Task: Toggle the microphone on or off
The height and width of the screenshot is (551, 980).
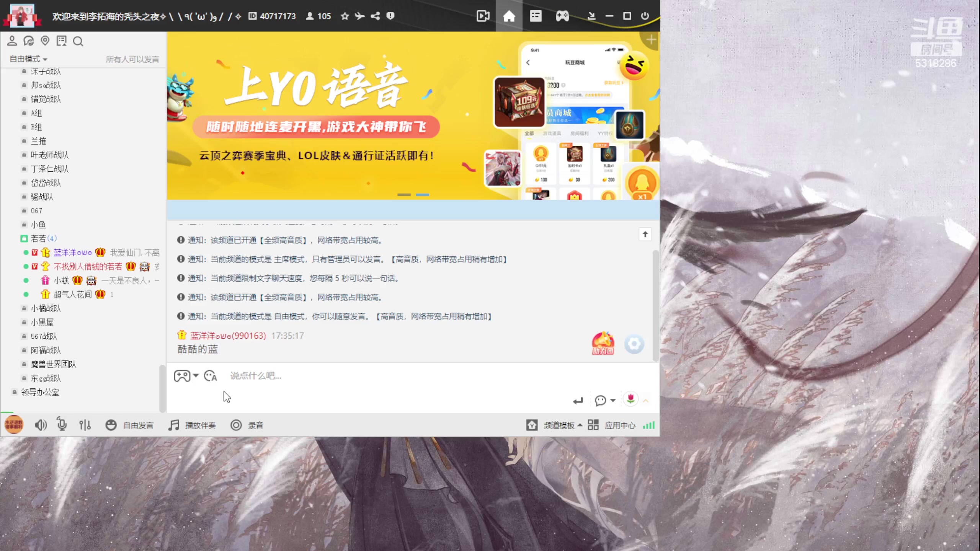Action: [x=62, y=424]
